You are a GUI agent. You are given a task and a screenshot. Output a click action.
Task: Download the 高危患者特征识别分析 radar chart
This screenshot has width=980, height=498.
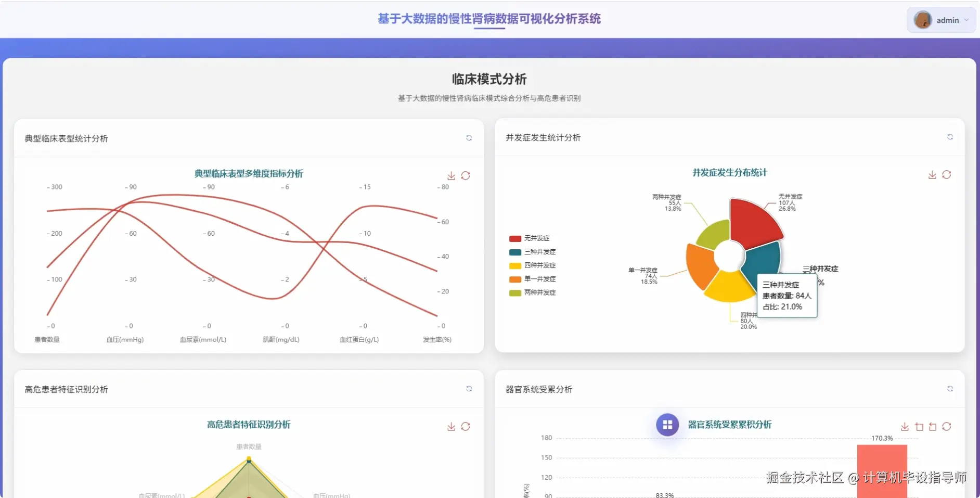pos(450,426)
